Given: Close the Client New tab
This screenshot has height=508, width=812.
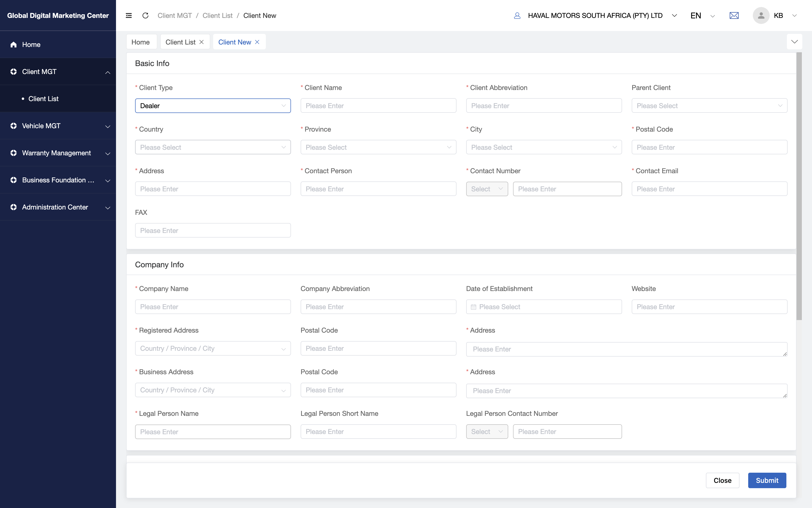Looking at the screenshot, I should click(x=257, y=42).
